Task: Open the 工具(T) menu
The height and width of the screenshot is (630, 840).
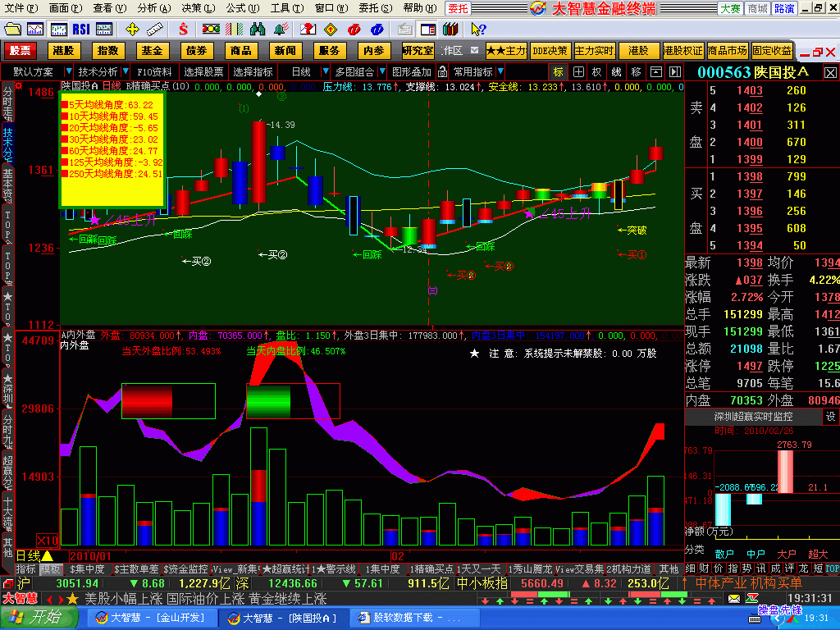Action: [x=286, y=8]
